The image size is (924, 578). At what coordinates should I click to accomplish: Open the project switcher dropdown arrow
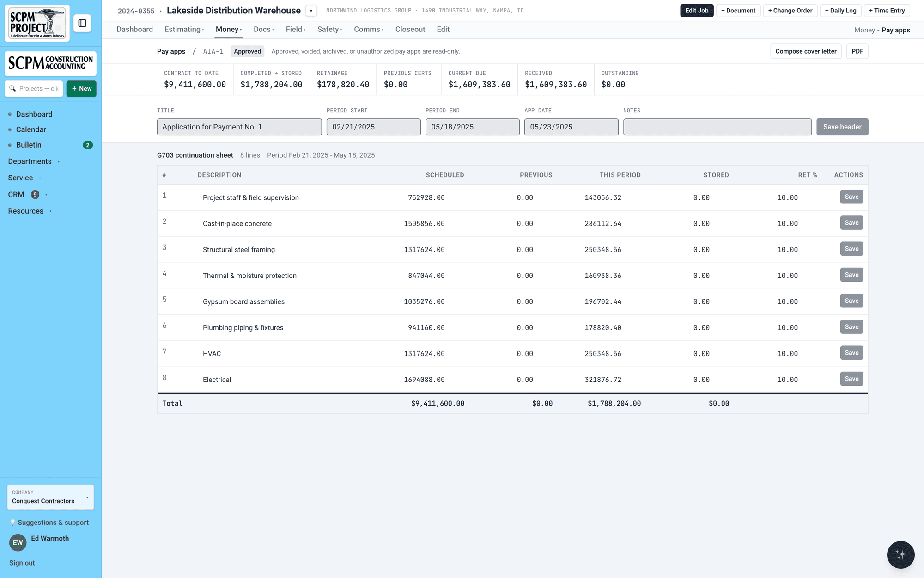coord(311,11)
